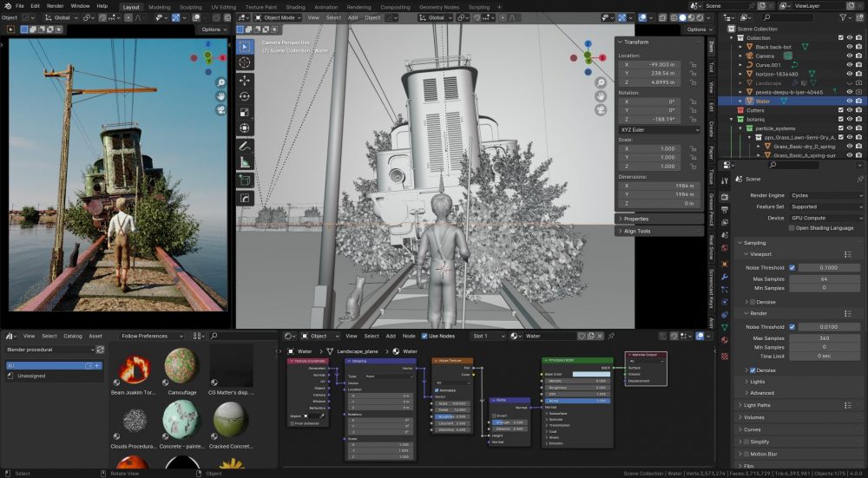
Task: Lock the Rotation Z transform value
Action: (x=693, y=120)
